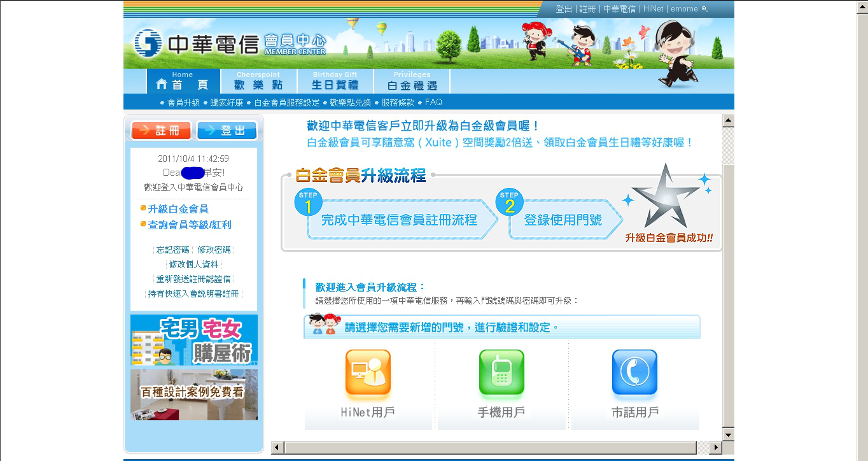Click the 註冊 link in the top bar
Screen dimensions: 868x461
click(587, 9)
